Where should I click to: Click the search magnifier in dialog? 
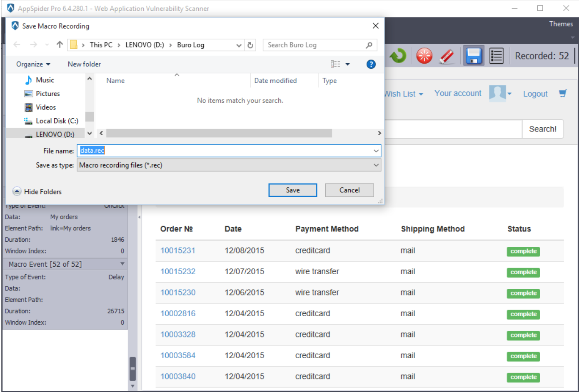(369, 45)
